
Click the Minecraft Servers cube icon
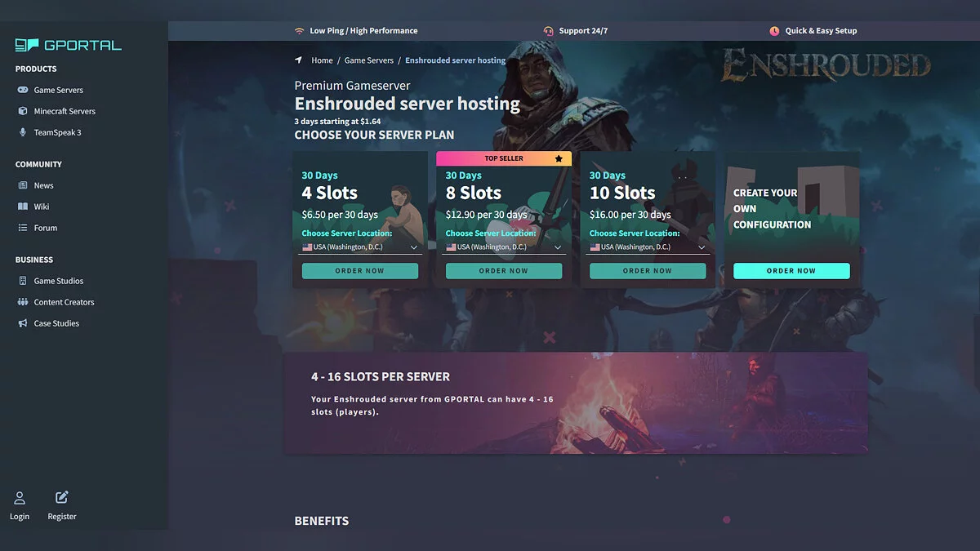[23, 111]
